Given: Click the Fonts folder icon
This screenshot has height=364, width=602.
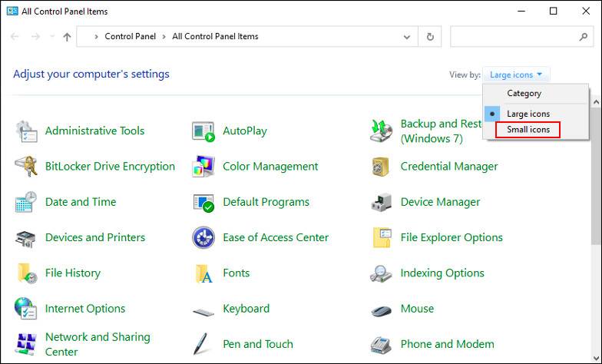Looking at the screenshot, I should point(203,273).
